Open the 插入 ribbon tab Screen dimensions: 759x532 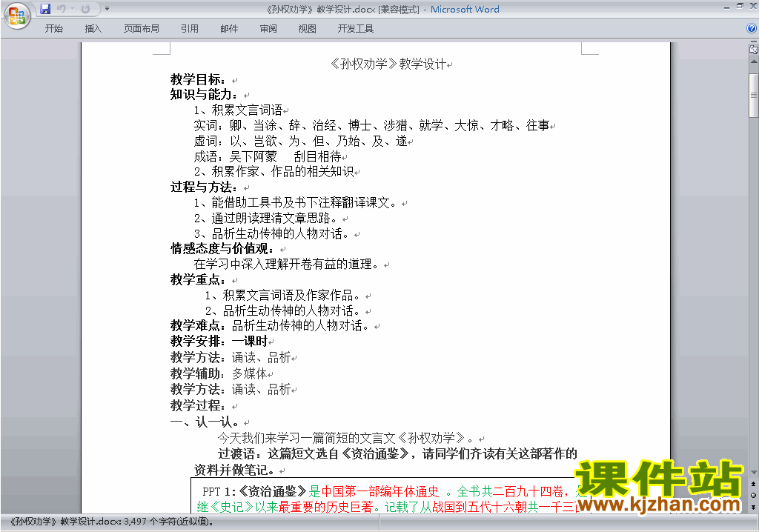point(93,29)
